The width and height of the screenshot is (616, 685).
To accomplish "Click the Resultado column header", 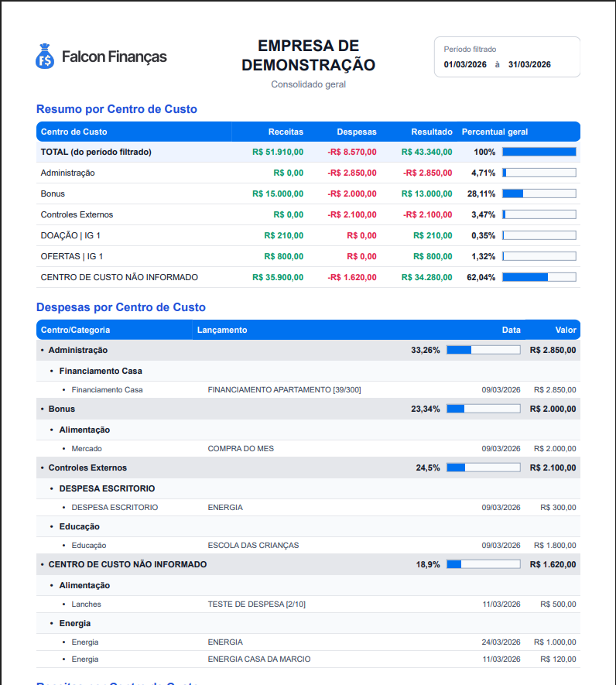I will [x=432, y=132].
